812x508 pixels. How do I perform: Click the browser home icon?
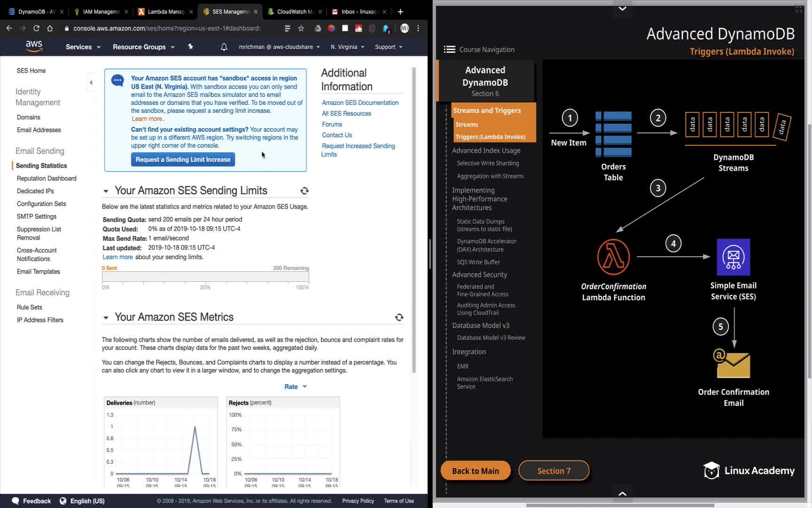click(50, 28)
